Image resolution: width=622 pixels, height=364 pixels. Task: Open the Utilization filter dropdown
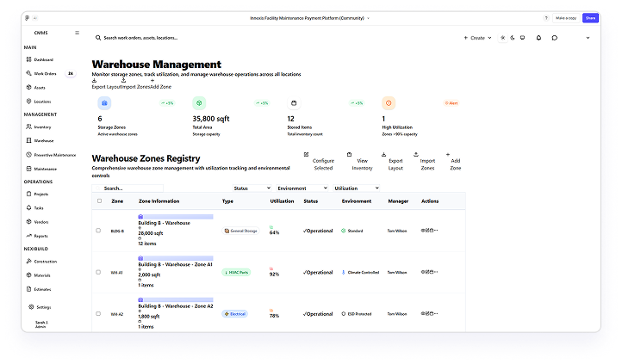click(x=357, y=188)
